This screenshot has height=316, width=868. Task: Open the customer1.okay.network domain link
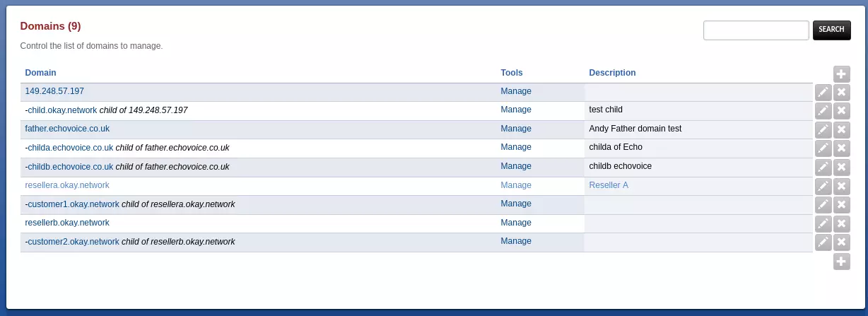[x=74, y=204]
